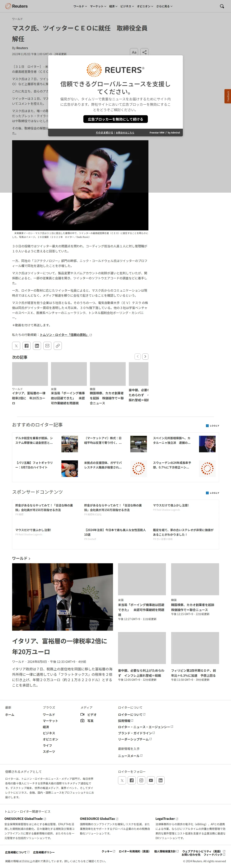Expand the 経済 menu
The image size is (231, 868).
point(114,6)
